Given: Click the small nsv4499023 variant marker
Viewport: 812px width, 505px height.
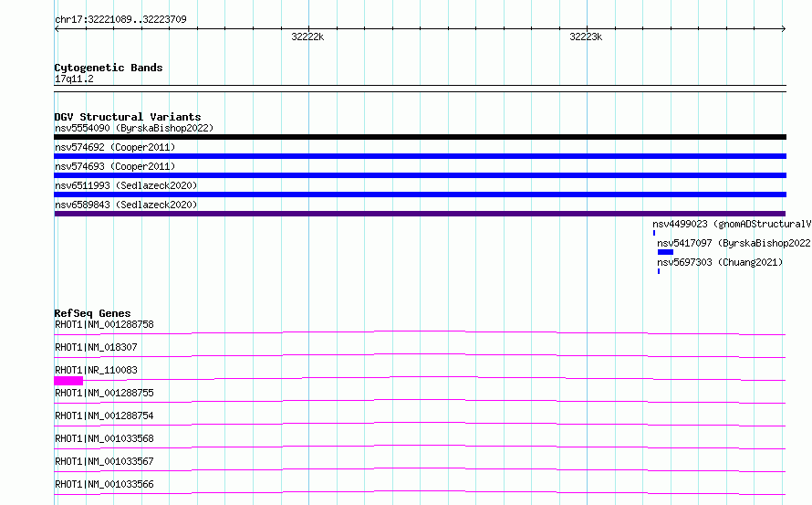Looking at the screenshot, I should (654, 233).
